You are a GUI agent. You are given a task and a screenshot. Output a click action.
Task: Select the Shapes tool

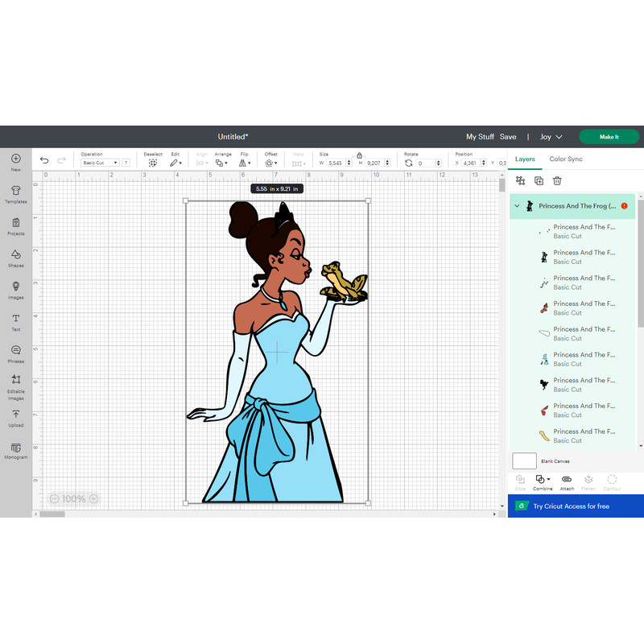[x=16, y=257]
